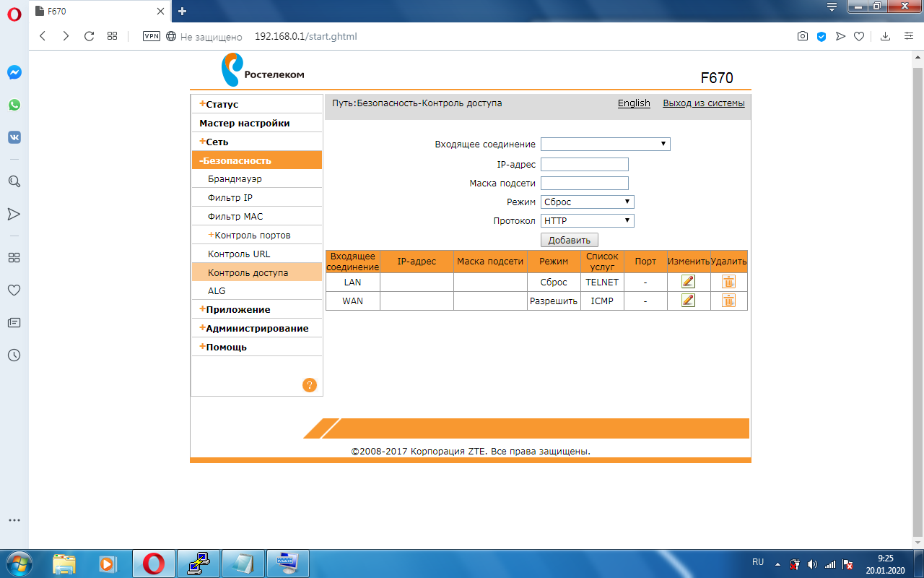This screenshot has width=924, height=578.
Task: Click the Выход из системы link
Action: point(703,103)
